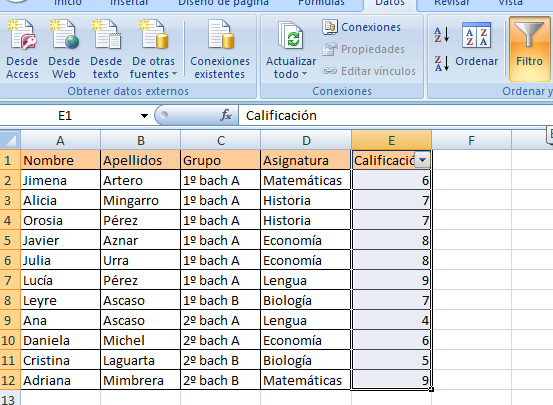Switch to the Datos ribbon tab
The height and width of the screenshot is (405, 553).
(390, 3)
